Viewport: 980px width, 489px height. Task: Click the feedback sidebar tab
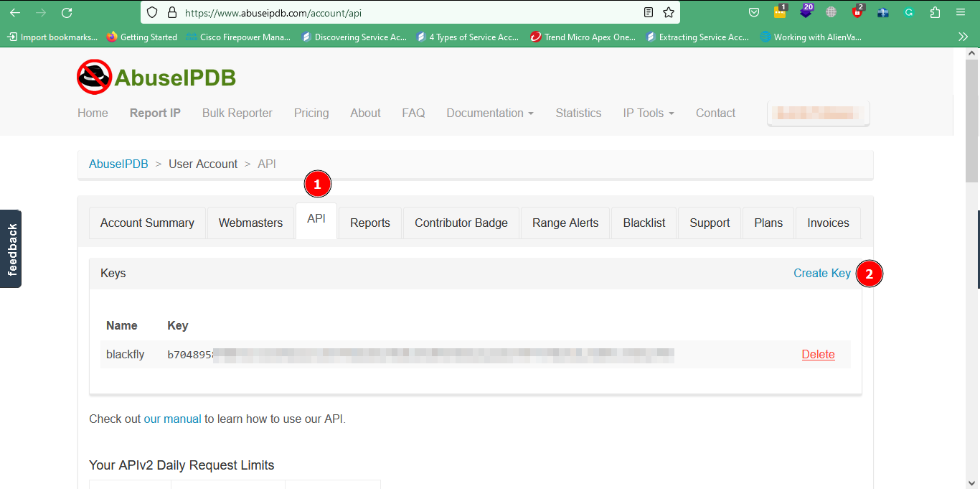coord(11,248)
